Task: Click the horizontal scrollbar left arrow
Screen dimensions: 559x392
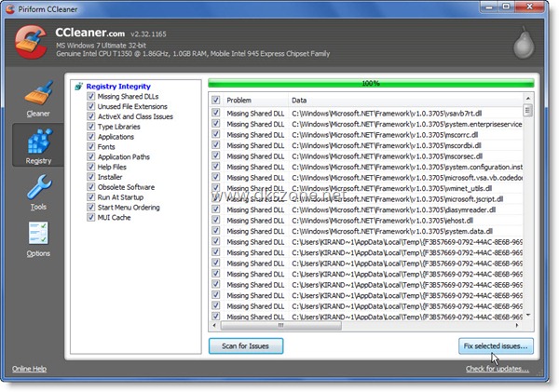Action: (214, 325)
